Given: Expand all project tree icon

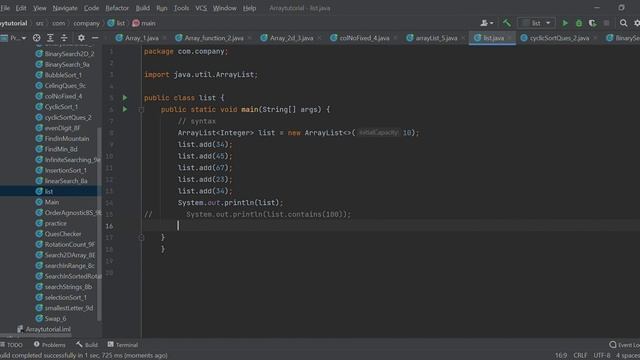Looking at the screenshot, I should [x=50, y=38].
